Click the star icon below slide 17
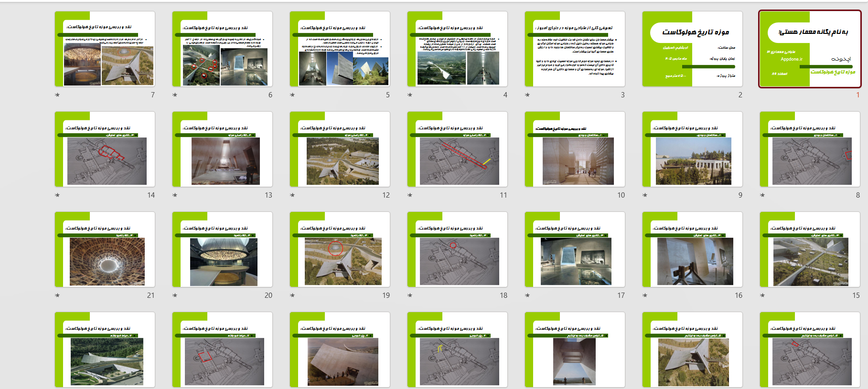Image resolution: width=868 pixels, height=389 pixels. click(x=527, y=295)
